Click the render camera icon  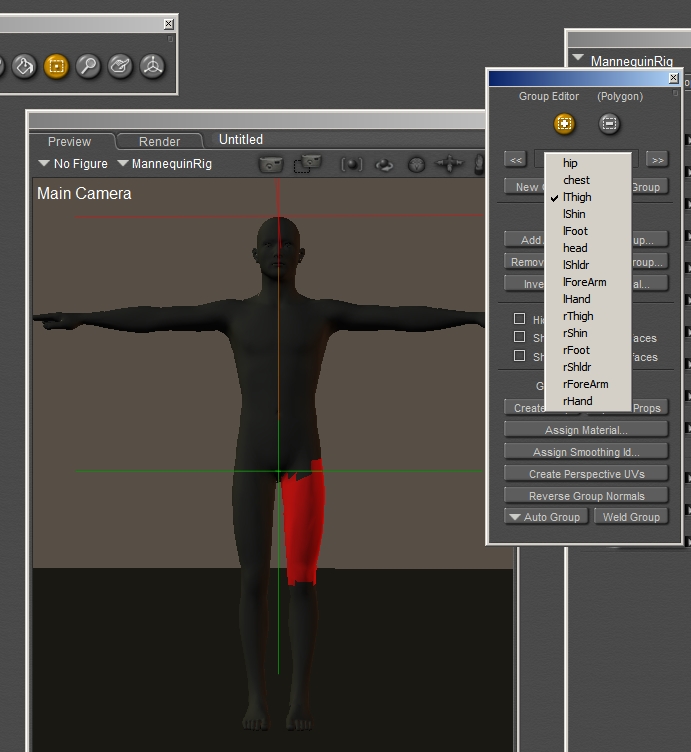point(270,164)
